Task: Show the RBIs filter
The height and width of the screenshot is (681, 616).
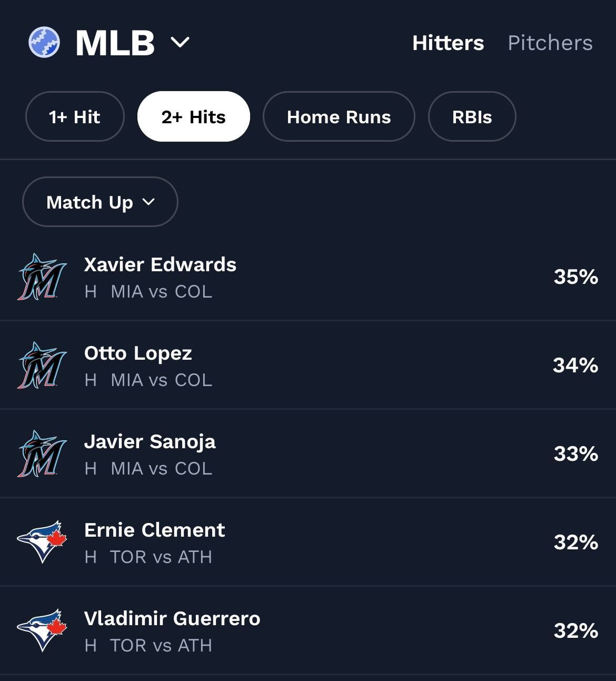Action: click(x=472, y=117)
